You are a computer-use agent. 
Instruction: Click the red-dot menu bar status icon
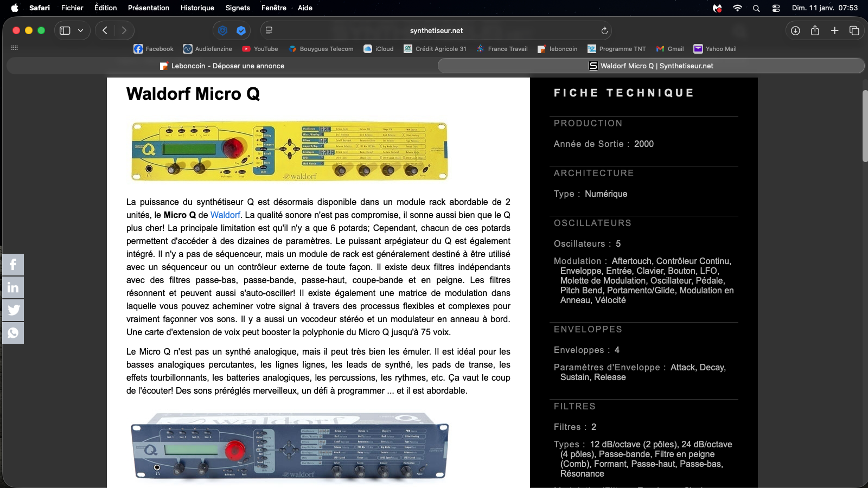point(717,8)
